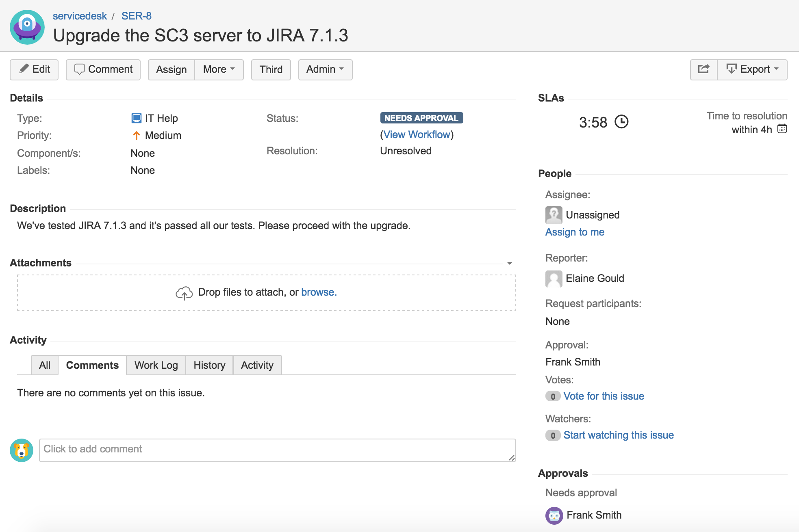Click the issue title Upgrade the SC3 server
Image resolution: width=799 pixels, height=532 pixels.
click(200, 35)
